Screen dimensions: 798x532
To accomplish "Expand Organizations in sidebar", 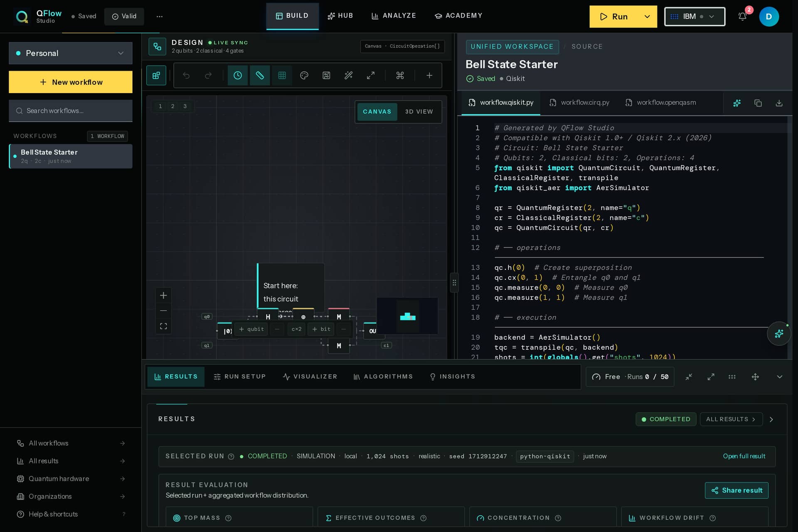I will [x=71, y=496].
